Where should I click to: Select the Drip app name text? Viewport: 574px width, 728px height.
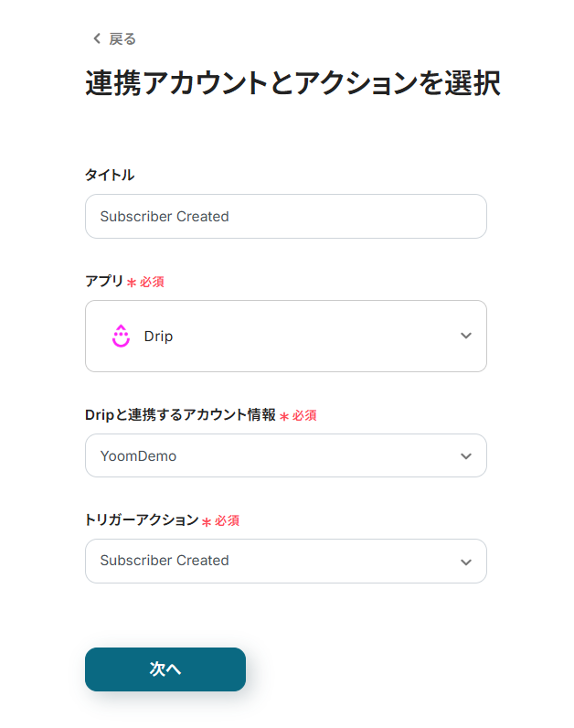[x=158, y=336]
